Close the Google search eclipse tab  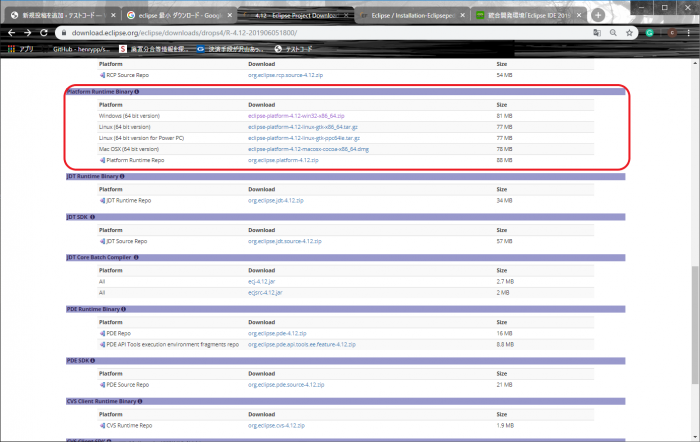click(x=230, y=15)
